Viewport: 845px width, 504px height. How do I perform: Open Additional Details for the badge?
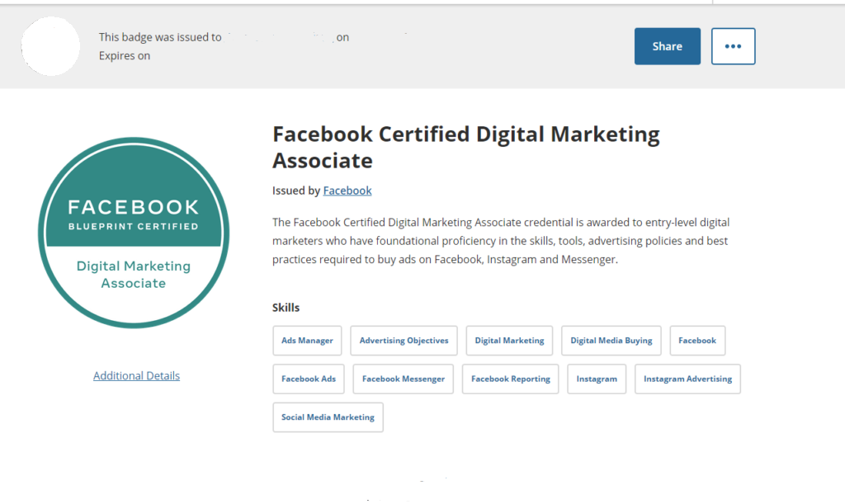coord(136,375)
